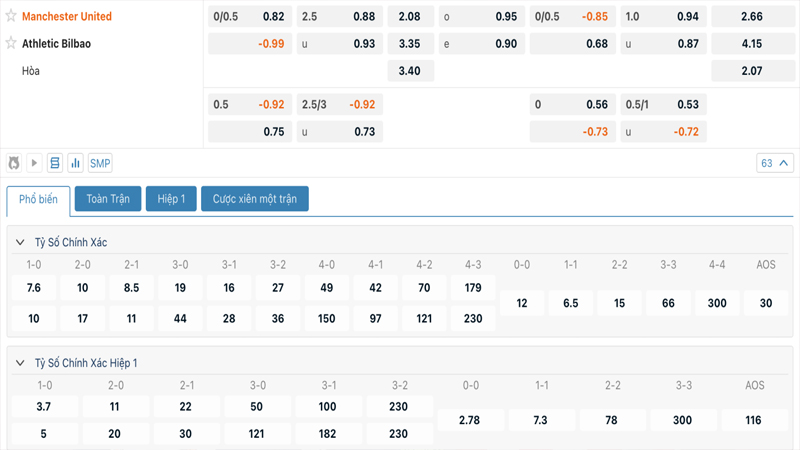800x450 pixels.
Task: Collapse Tỷ Số Chính Xác Hiệp 1 section
Action: coord(20,363)
